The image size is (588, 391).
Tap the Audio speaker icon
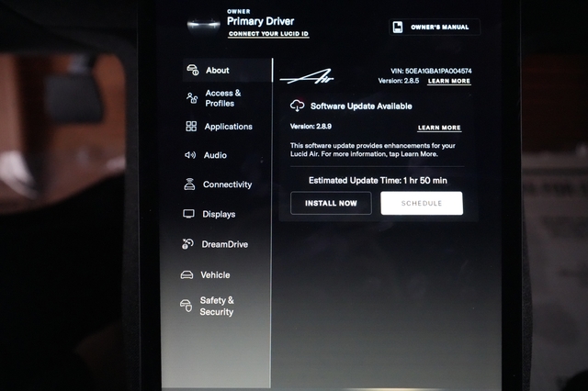[x=191, y=156]
